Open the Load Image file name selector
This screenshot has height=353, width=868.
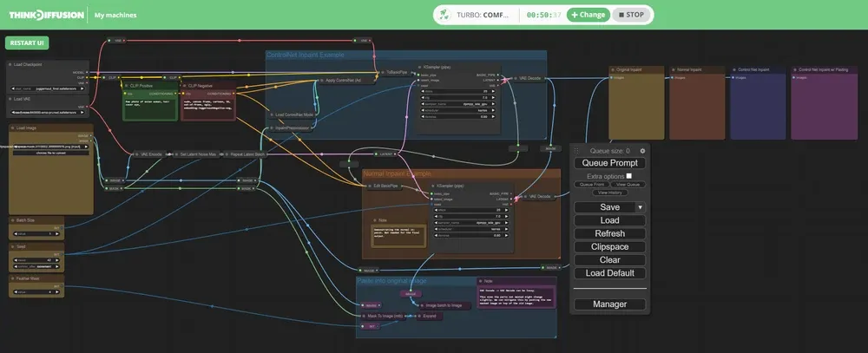point(51,147)
